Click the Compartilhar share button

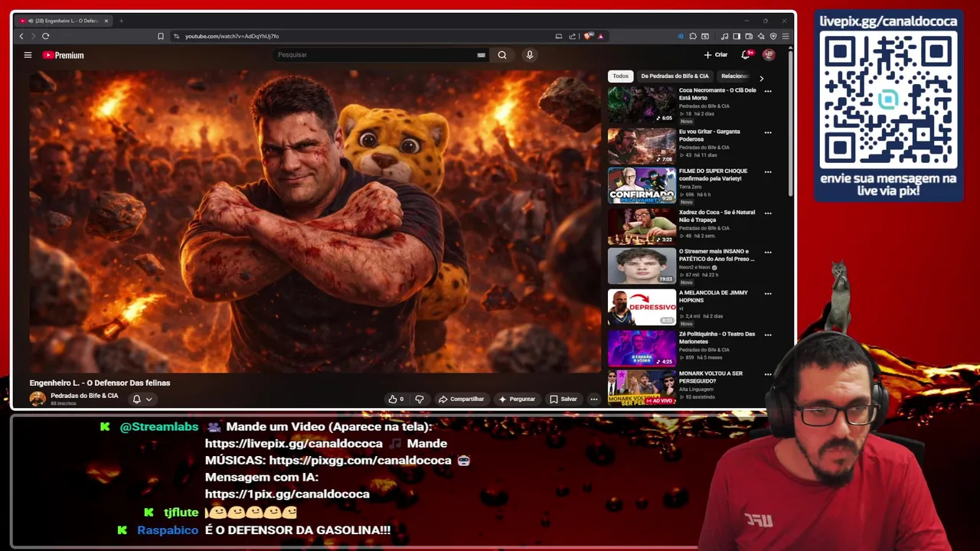point(461,399)
